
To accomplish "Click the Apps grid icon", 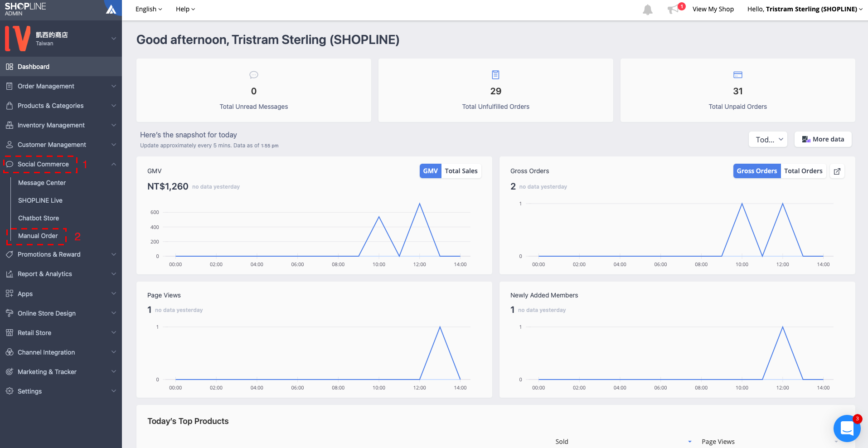I will [10, 293].
